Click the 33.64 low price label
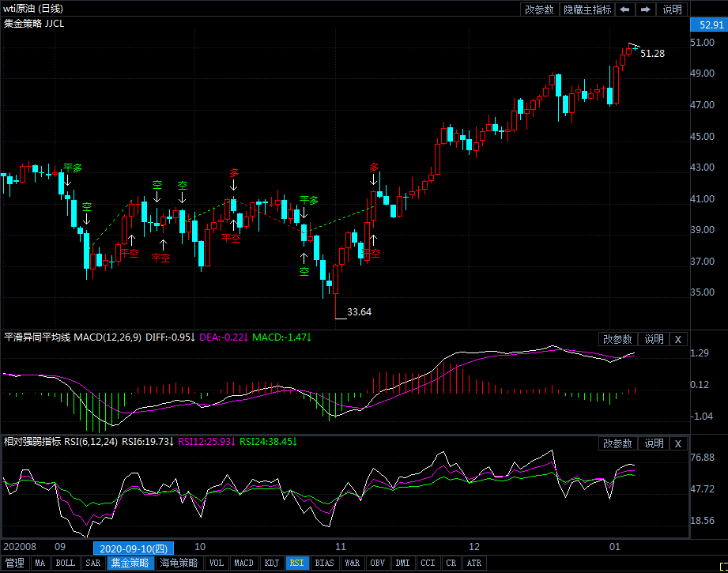 point(359,312)
